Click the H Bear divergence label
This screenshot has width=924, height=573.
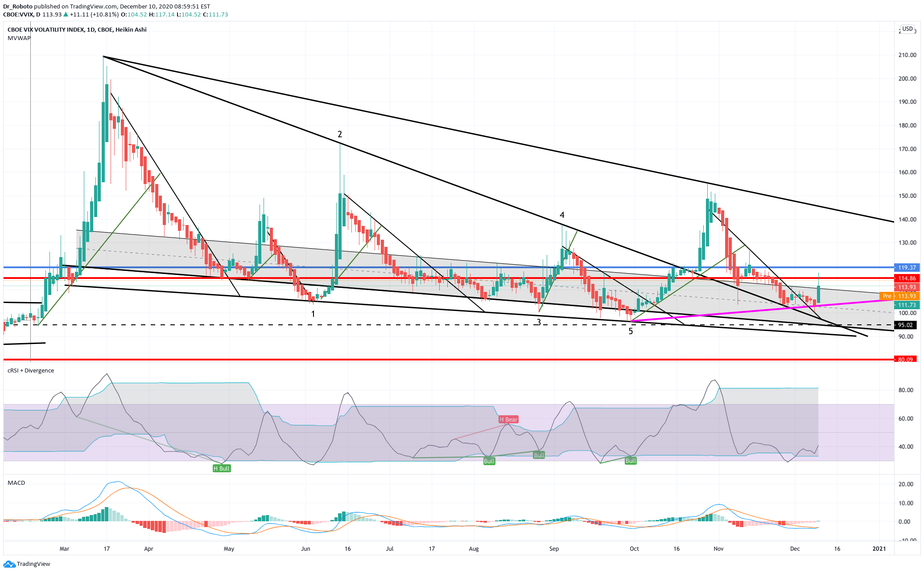coord(508,420)
